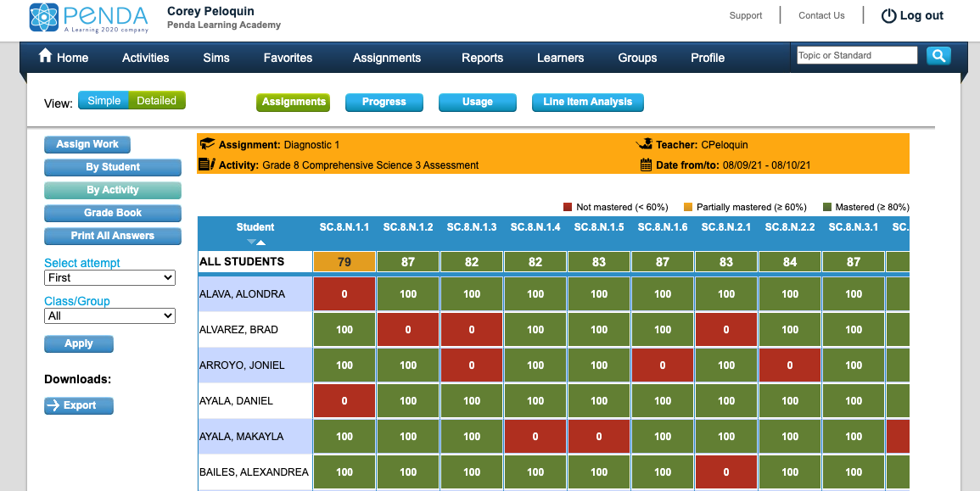Click the Activity notepad pencil icon

(207, 165)
